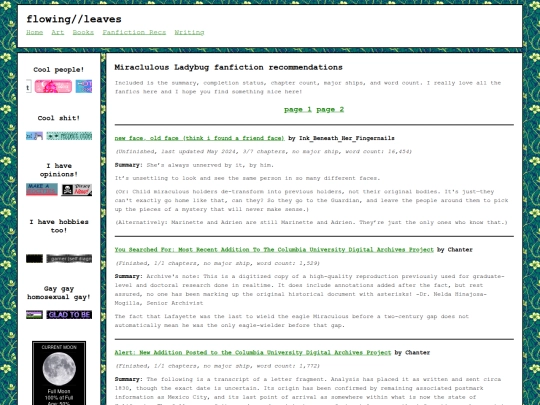This screenshot has height=405, width=540.
Task: Open the Current Moon widget
Action: (59, 373)
